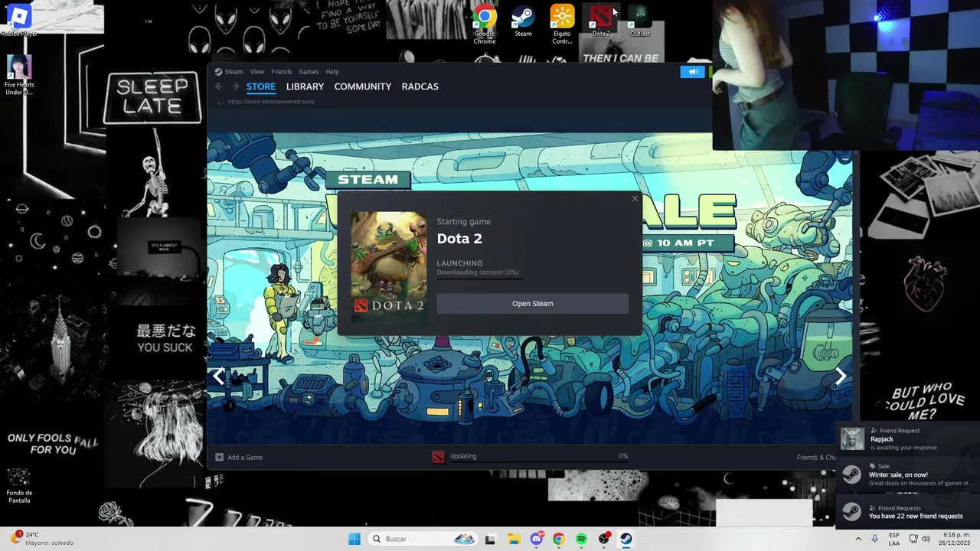Go back with Steam's back arrow
980x551 pixels.
coord(219,86)
